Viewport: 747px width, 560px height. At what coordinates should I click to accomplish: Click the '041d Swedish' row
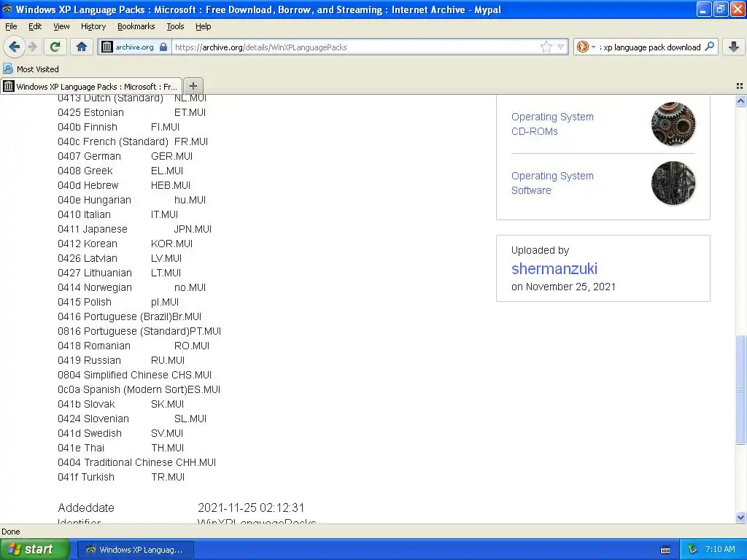(120, 433)
